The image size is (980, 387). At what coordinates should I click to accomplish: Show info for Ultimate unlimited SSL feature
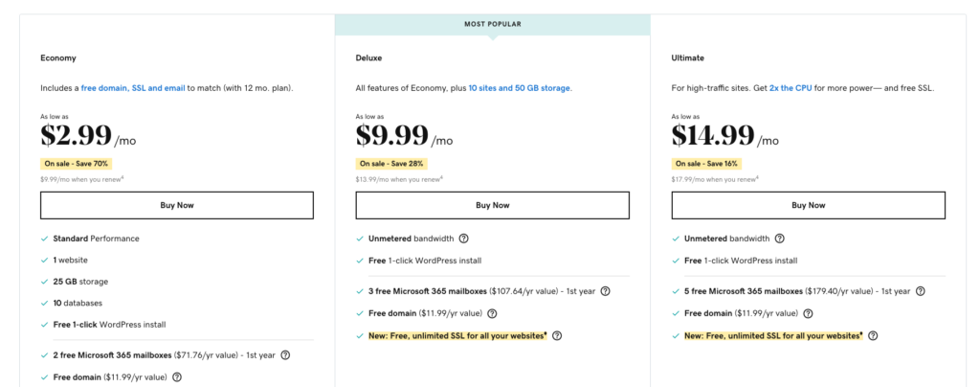pos(873,335)
